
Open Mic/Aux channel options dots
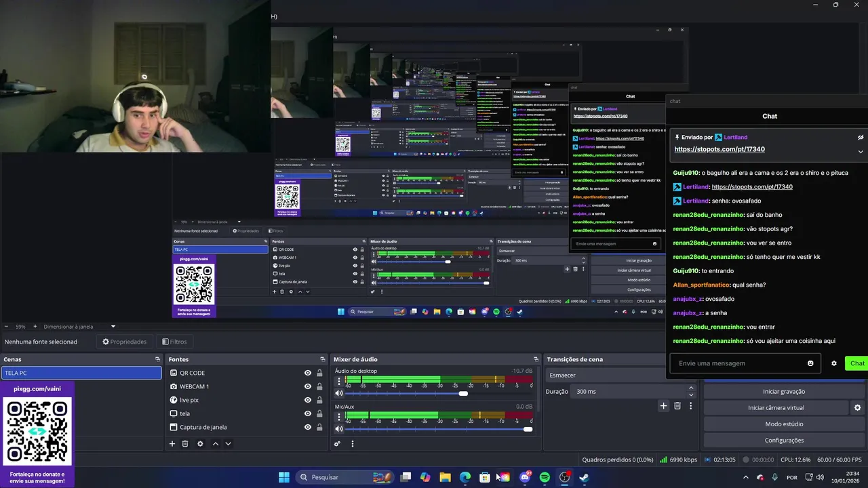point(339,417)
